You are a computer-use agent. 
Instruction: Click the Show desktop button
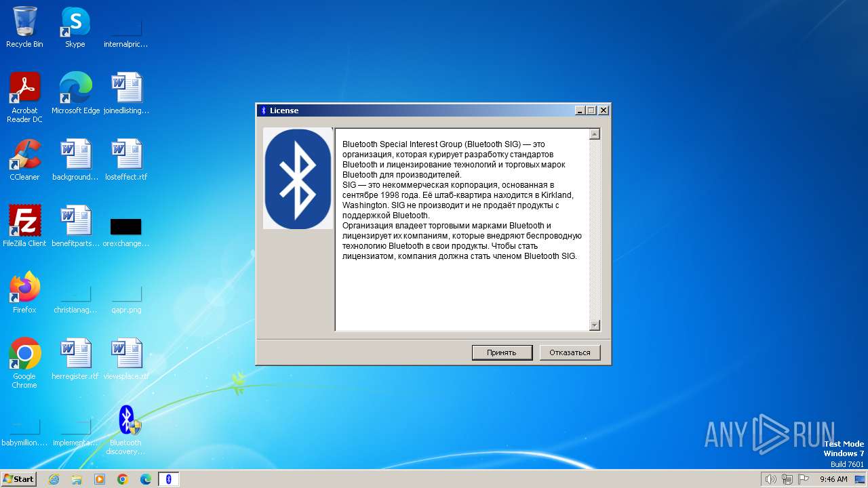pos(861,479)
